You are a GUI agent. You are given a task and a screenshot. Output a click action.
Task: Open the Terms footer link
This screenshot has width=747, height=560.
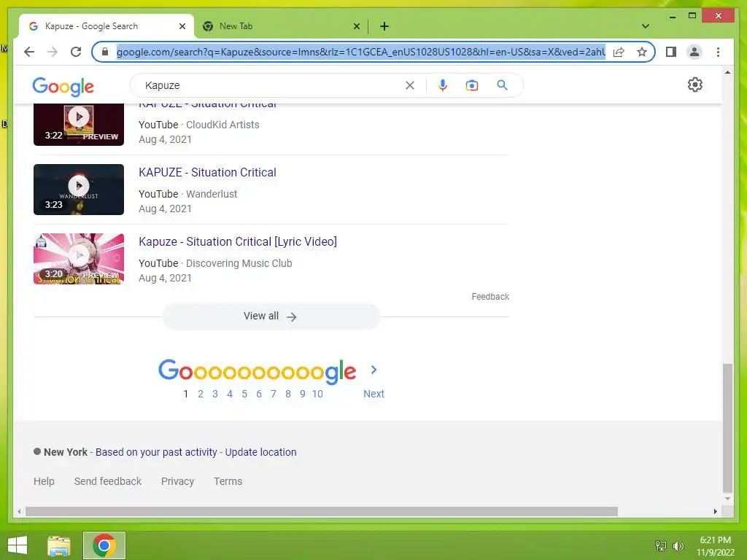coord(228,481)
